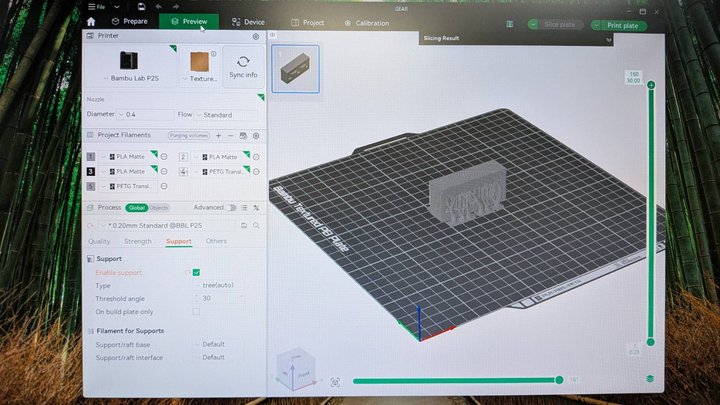Viewport: 720px width, 405px height.
Task: Open the 0.20mm Standard @BBL P2S preset dropdown
Action: 168,225
